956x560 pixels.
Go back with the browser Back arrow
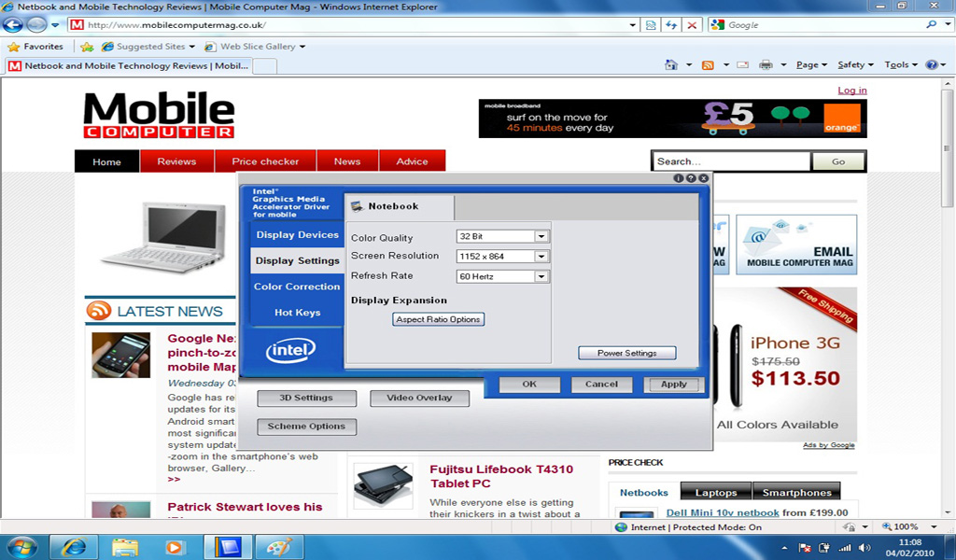pyautogui.click(x=13, y=25)
